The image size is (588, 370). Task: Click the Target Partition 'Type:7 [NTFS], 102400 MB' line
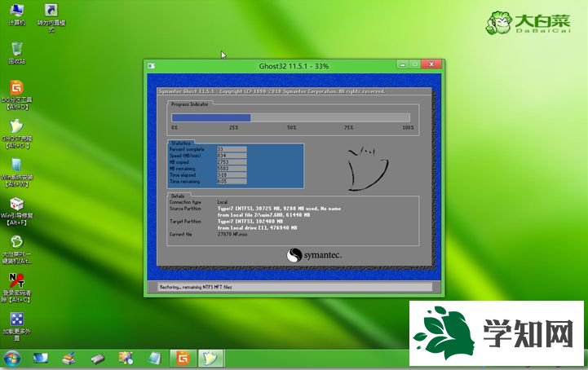[250, 222]
